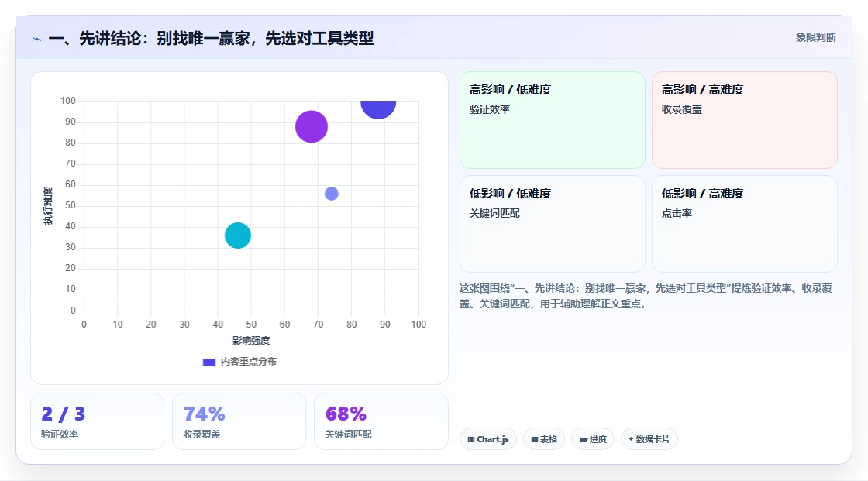The height and width of the screenshot is (481, 868).
Task: Click the 2 / 3 stat card
Action: tap(98, 421)
